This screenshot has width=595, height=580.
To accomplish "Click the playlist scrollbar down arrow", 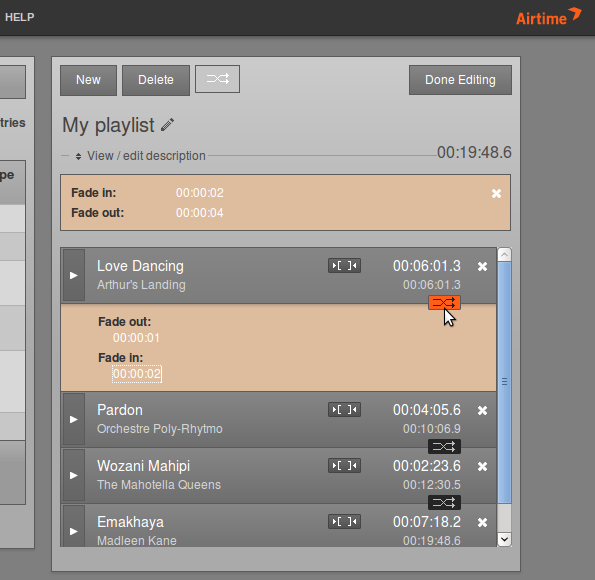I will point(504,539).
